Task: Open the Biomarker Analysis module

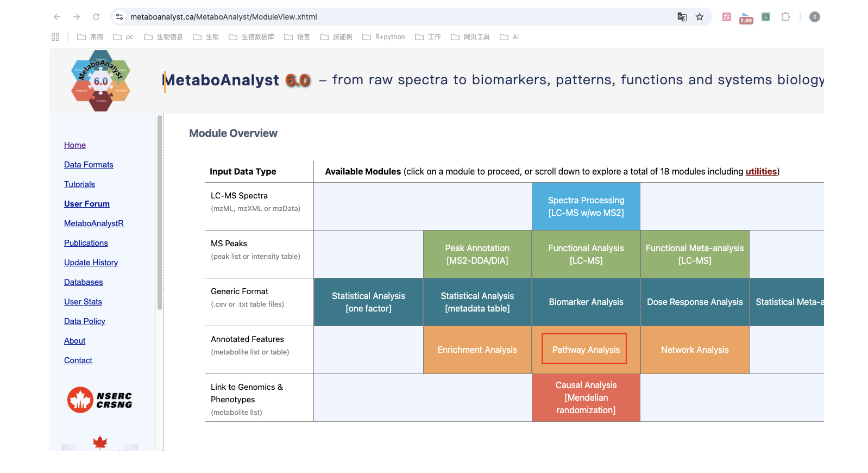Action: click(586, 302)
